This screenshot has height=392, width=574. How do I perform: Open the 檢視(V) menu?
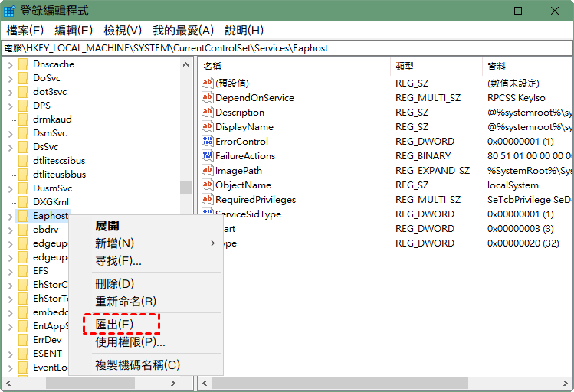123,31
